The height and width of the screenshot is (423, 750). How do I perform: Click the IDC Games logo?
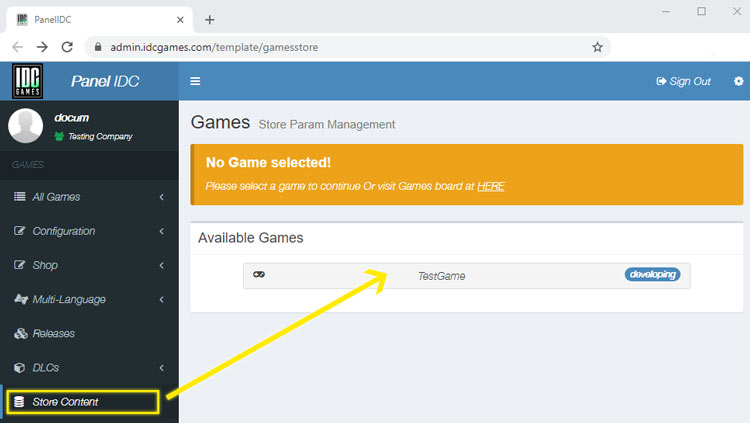coord(27,81)
